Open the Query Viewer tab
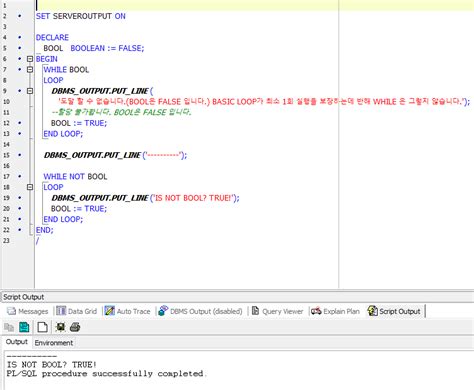 (x=278, y=311)
